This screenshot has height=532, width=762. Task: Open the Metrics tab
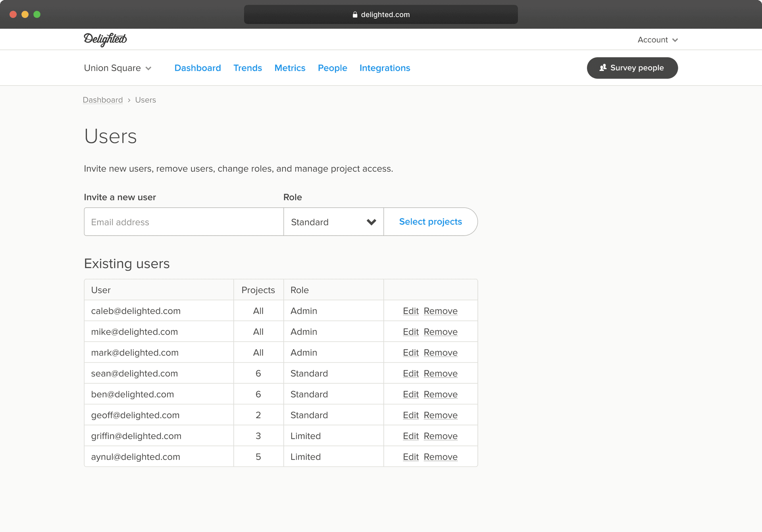[290, 68]
